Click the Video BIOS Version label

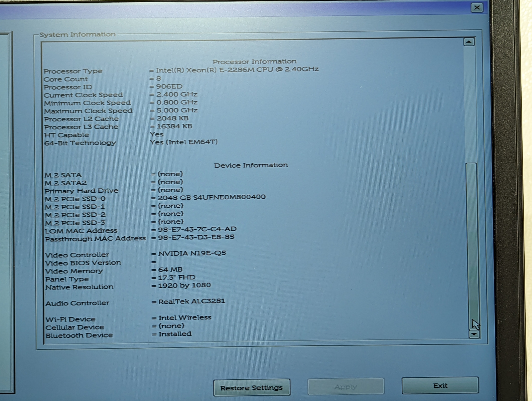click(83, 263)
